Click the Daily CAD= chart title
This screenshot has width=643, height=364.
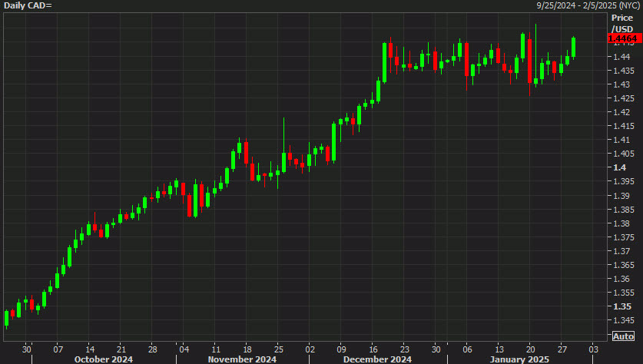(x=28, y=5)
